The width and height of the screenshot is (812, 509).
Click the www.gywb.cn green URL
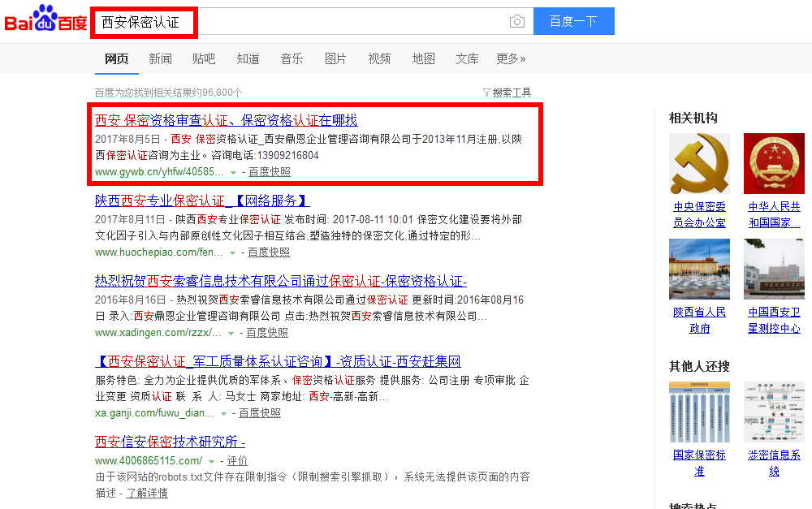point(159,172)
